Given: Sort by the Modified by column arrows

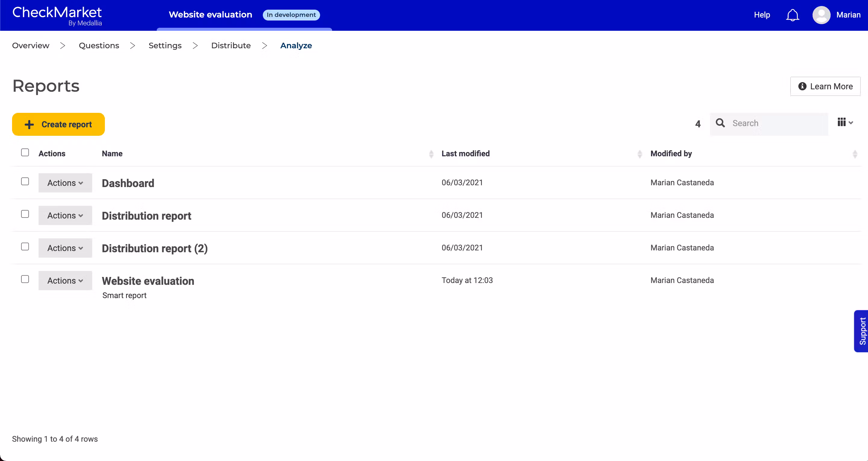Looking at the screenshot, I should coord(854,154).
